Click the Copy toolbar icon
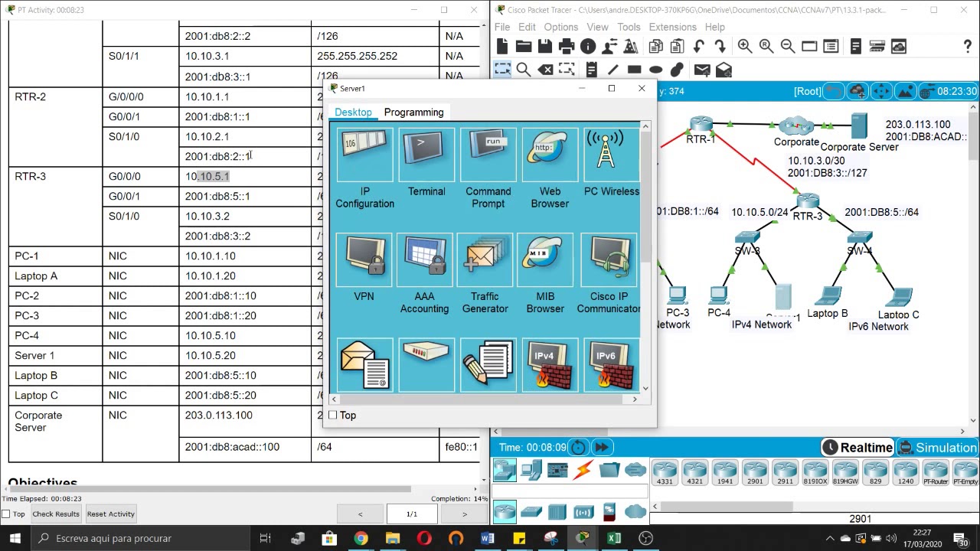Screen dimensions: 980x551 (x=656, y=47)
